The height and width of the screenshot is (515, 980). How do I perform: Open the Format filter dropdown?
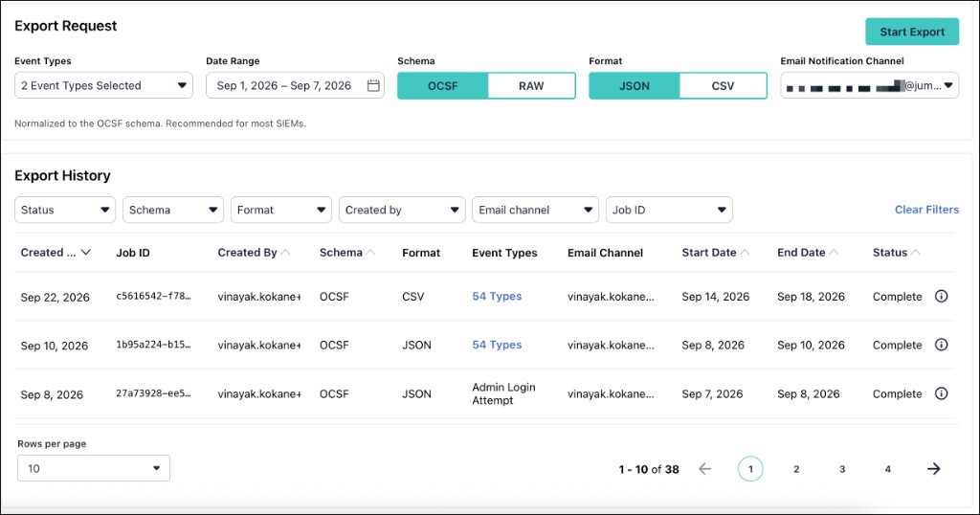281,210
